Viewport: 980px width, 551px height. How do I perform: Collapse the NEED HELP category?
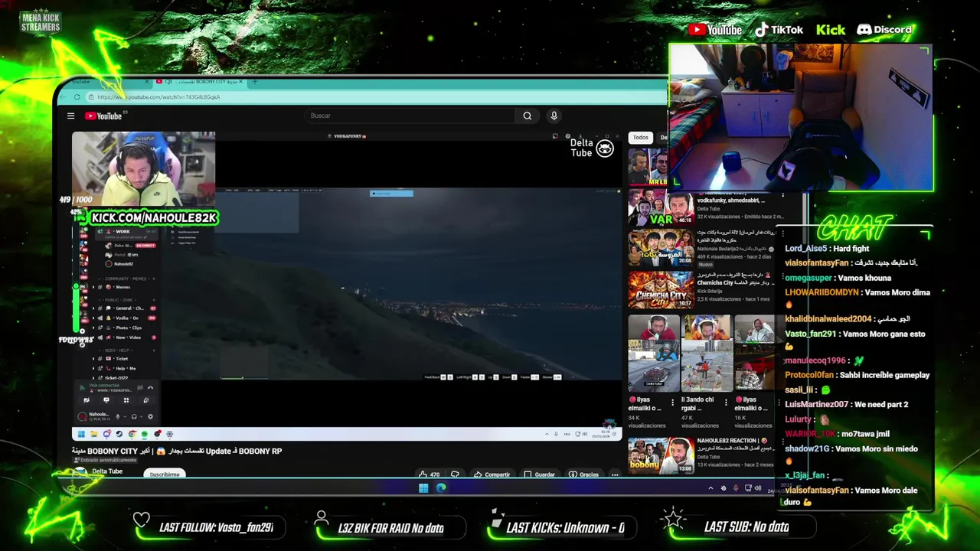point(117,350)
